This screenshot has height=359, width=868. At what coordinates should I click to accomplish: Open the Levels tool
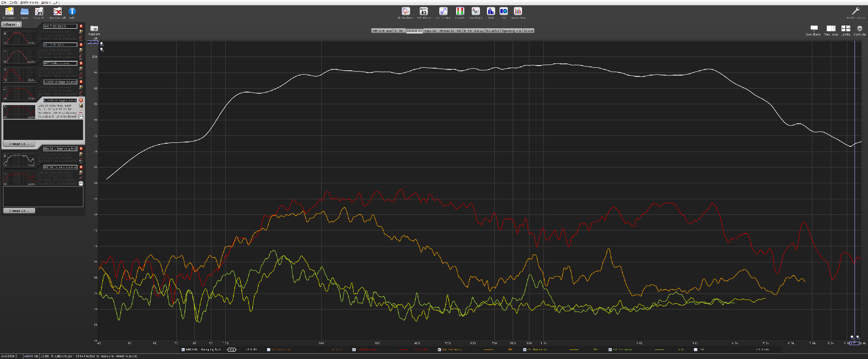coord(460,11)
